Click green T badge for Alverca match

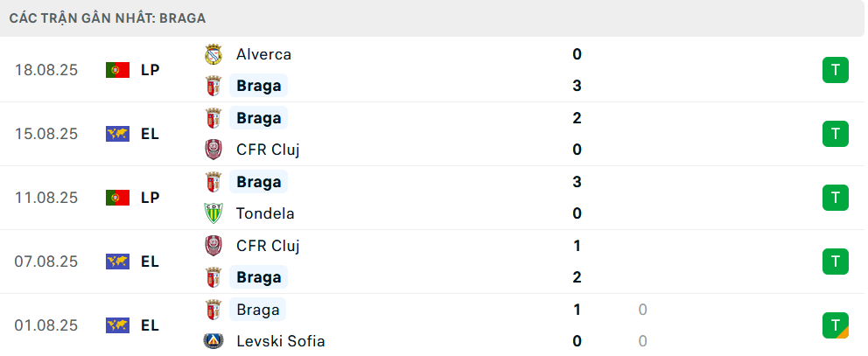(836, 70)
